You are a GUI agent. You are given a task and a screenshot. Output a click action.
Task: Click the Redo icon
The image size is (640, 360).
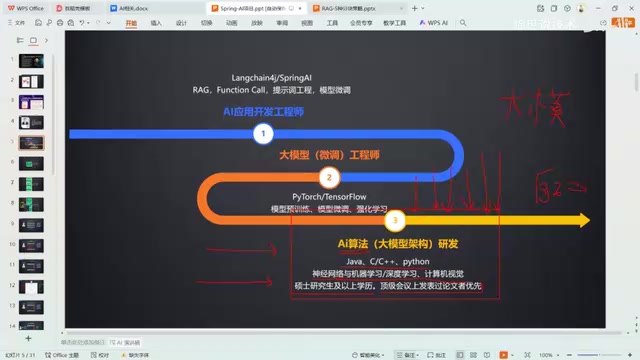coord(98,23)
